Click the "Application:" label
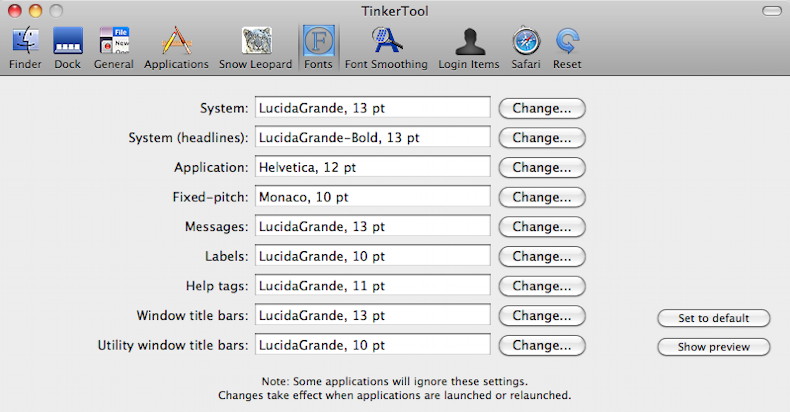The width and height of the screenshot is (790, 412). (211, 168)
